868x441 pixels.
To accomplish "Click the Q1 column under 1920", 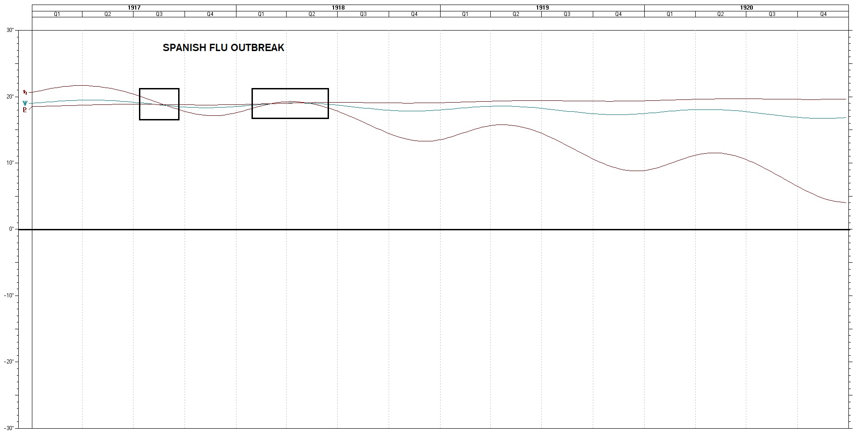I will click(x=670, y=14).
